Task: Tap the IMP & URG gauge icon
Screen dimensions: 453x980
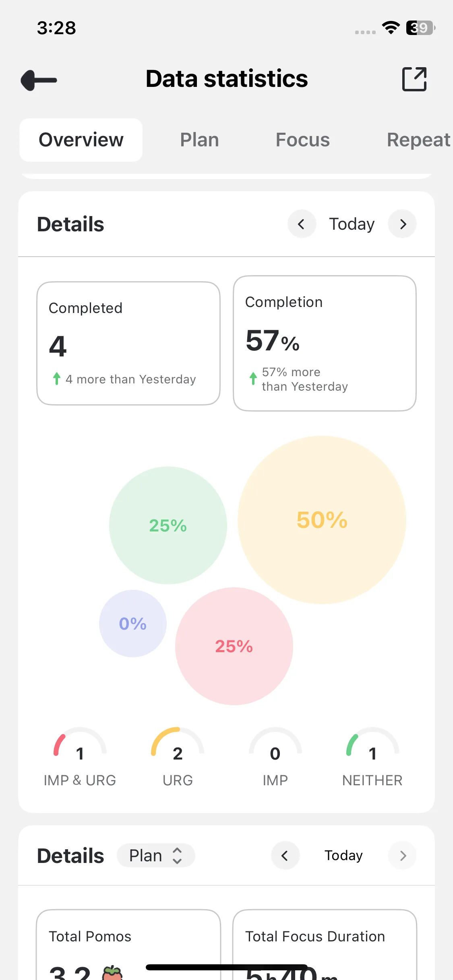Action: [x=80, y=744]
